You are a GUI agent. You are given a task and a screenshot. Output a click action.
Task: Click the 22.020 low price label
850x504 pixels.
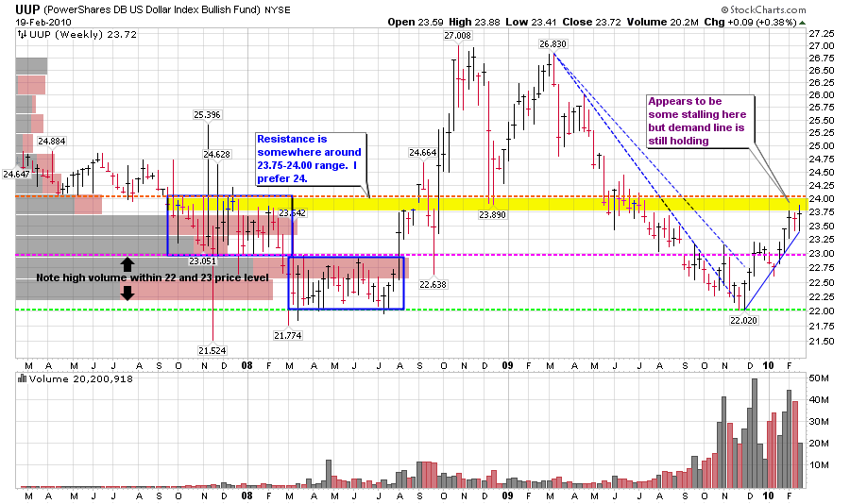click(744, 320)
